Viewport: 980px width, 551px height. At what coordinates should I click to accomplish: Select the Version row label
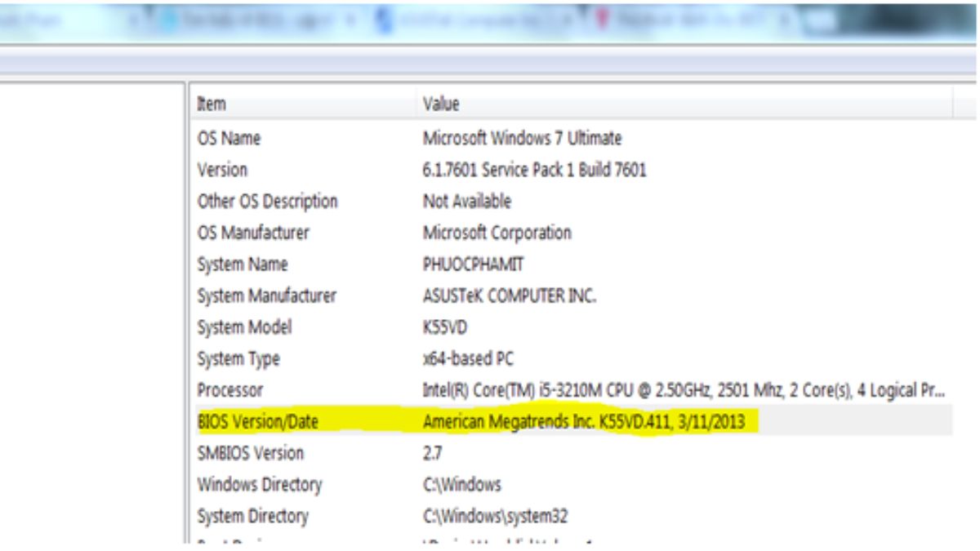pos(222,170)
